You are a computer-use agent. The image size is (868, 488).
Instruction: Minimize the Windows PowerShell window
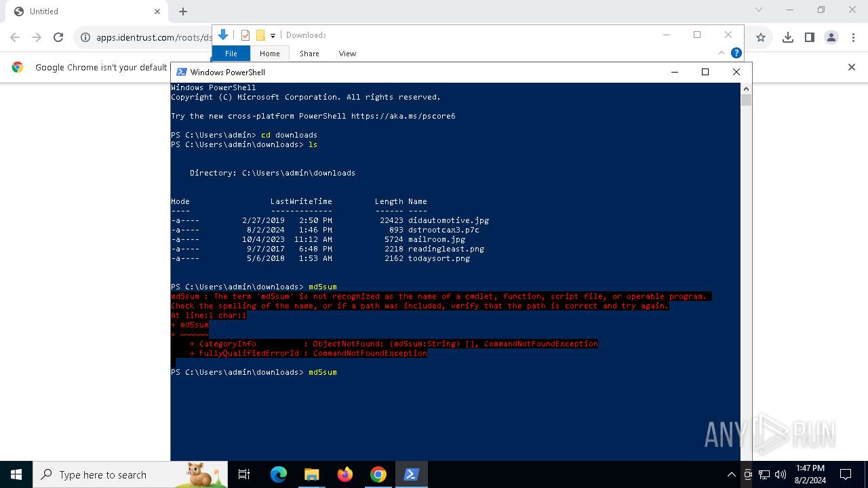tap(674, 72)
